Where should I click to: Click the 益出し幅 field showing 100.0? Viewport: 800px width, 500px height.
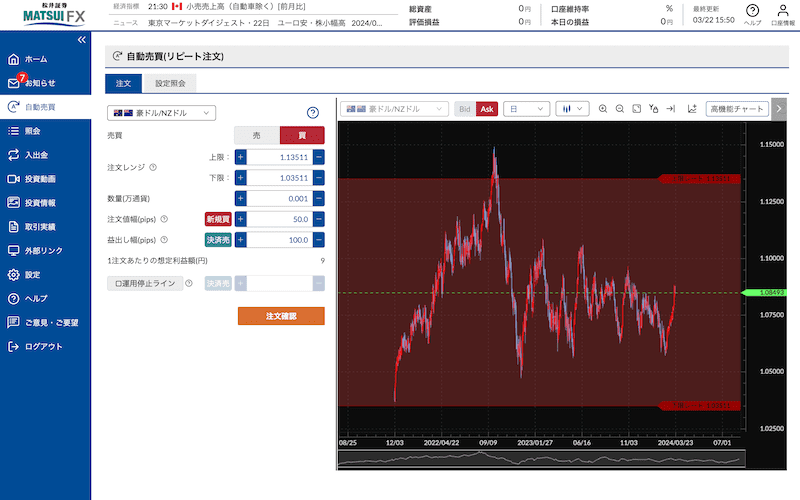point(280,240)
